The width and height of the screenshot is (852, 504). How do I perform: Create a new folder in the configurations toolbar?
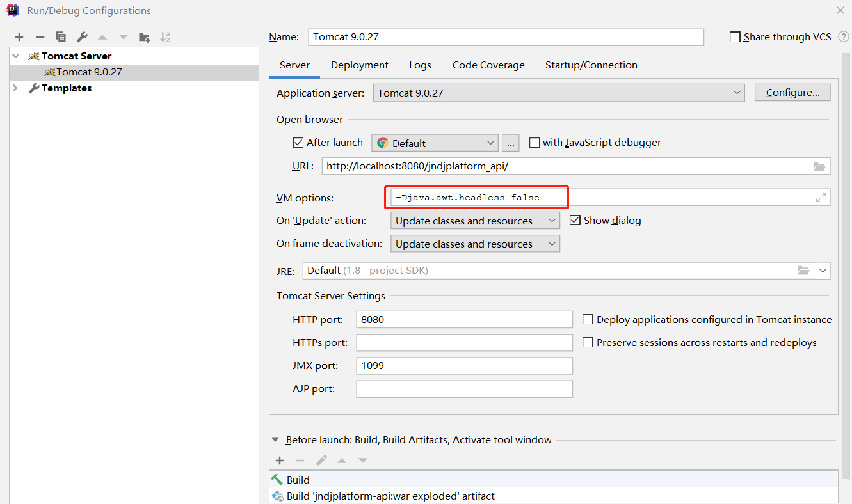(145, 37)
